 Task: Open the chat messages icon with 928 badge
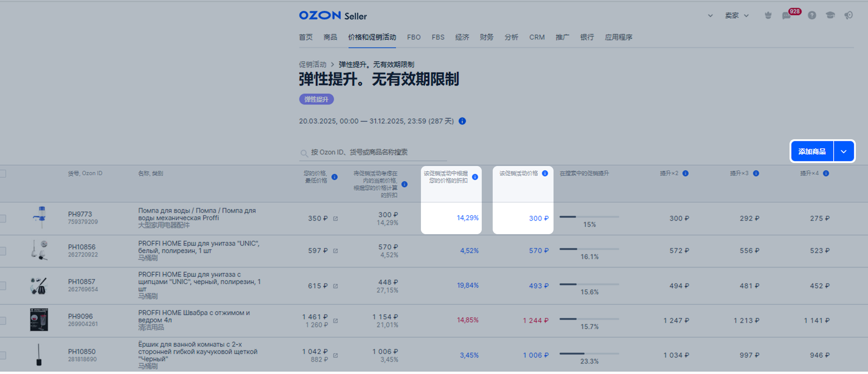[x=786, y=16]
